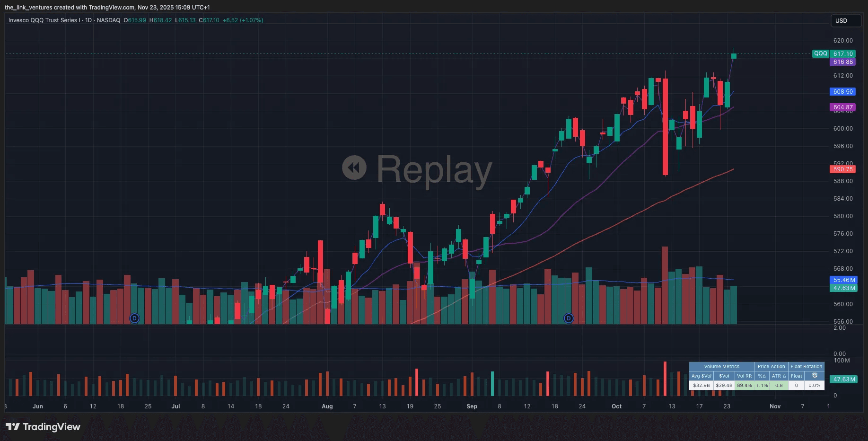Click the TradingView logo
868x441 pixels.
click(43, 427)
